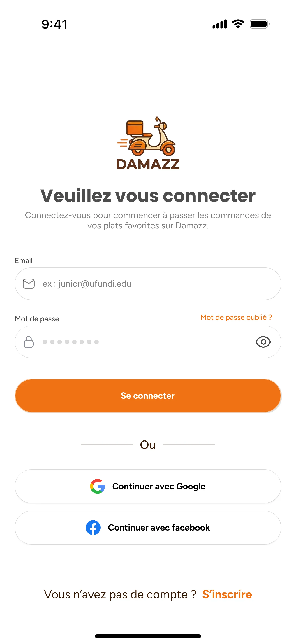This screenshot has height=644, width=296.
Task: Tap the battery status icon
Action: click(x=260, y=24)
